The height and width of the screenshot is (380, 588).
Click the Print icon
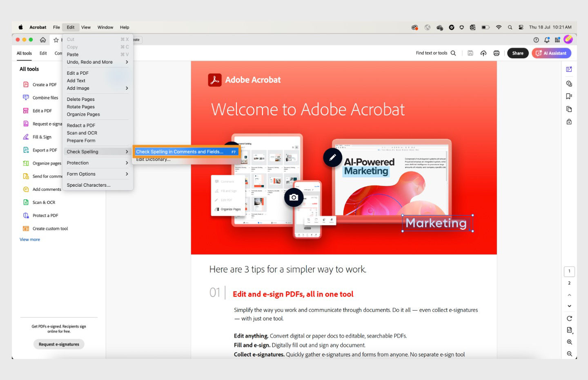(497, 53)
